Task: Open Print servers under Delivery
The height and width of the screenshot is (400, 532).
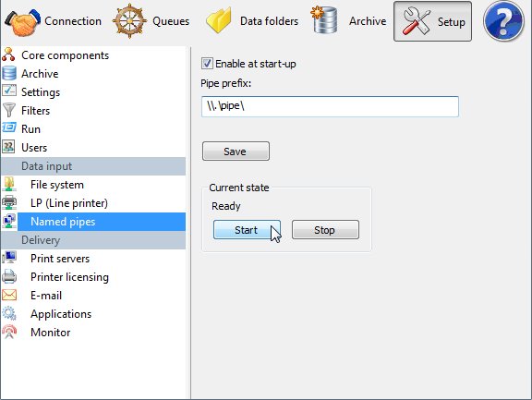Action: point(60,259)
